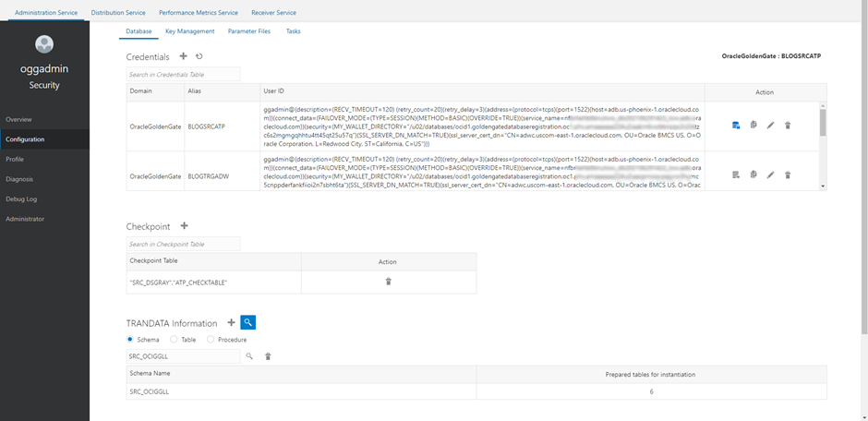868x421 pixels.
Task: Click Prepared tables for instantiation header
Action: [x=652, y=375]
